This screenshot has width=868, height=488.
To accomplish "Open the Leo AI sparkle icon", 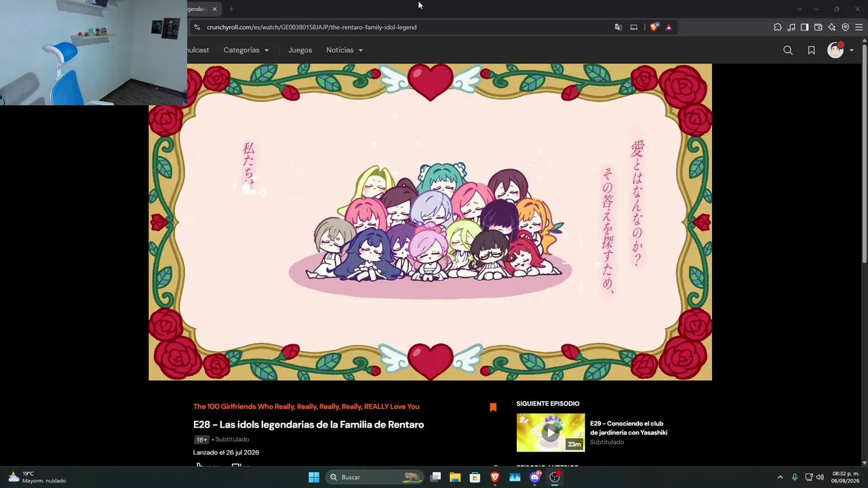I will [831, 27].
